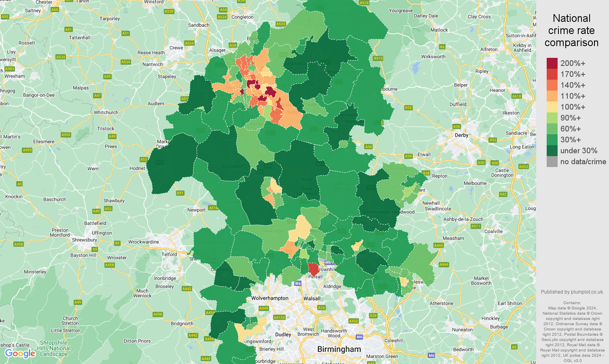Click the Birmingham city label

(x=339, y=349)
